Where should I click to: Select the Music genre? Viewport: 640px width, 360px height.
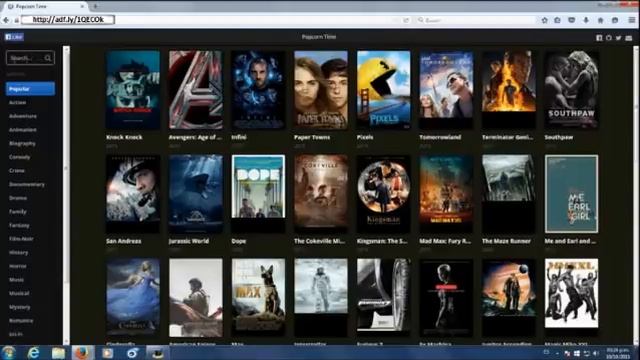point(17,280)
